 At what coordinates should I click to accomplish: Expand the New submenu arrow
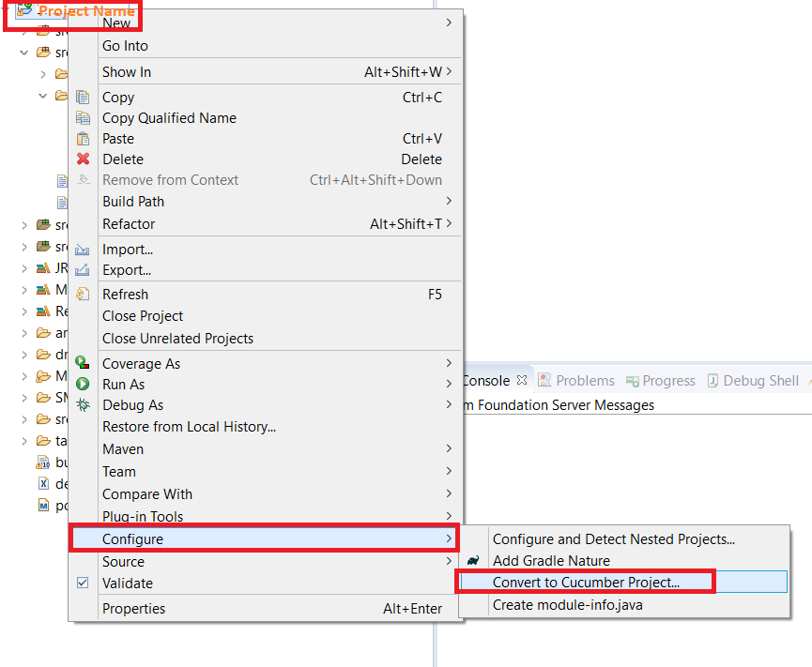tap(449, 23)
